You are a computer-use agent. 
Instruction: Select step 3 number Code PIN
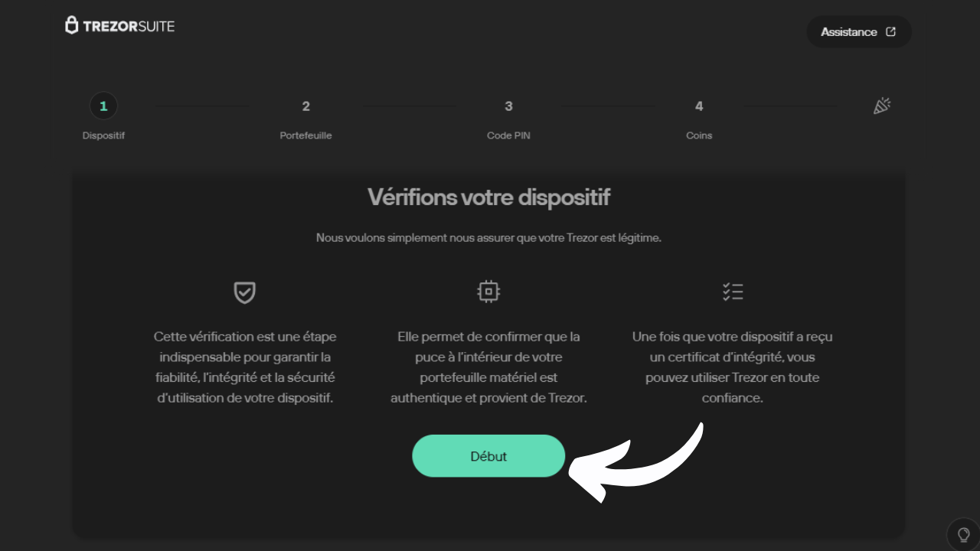(x=508, y=106)
